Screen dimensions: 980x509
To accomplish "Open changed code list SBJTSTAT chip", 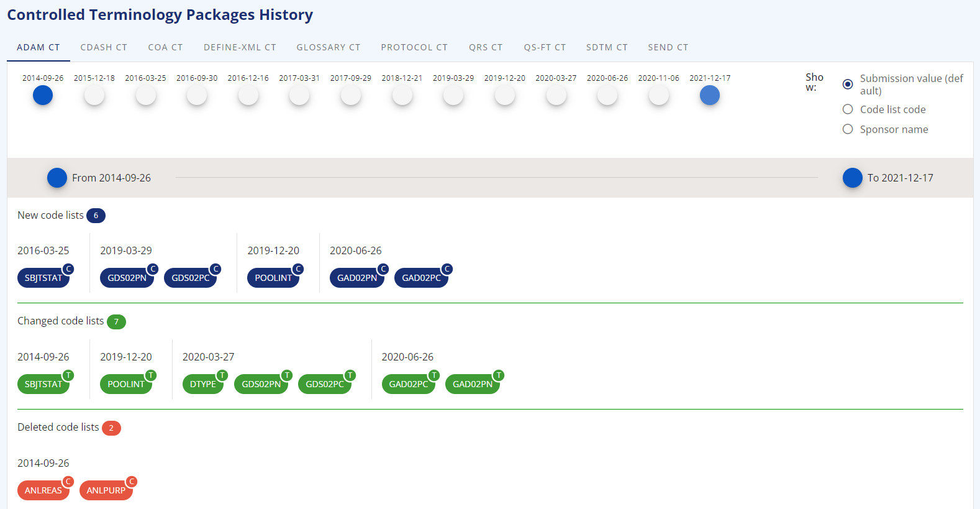I will 43,384.
